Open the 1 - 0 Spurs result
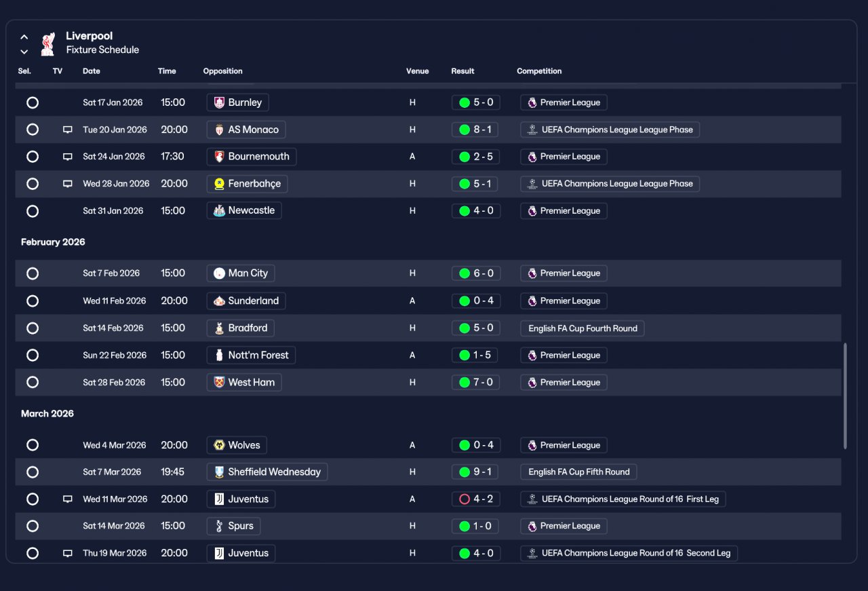This screenshot has height=591, width=868. (x=476, y=526)
